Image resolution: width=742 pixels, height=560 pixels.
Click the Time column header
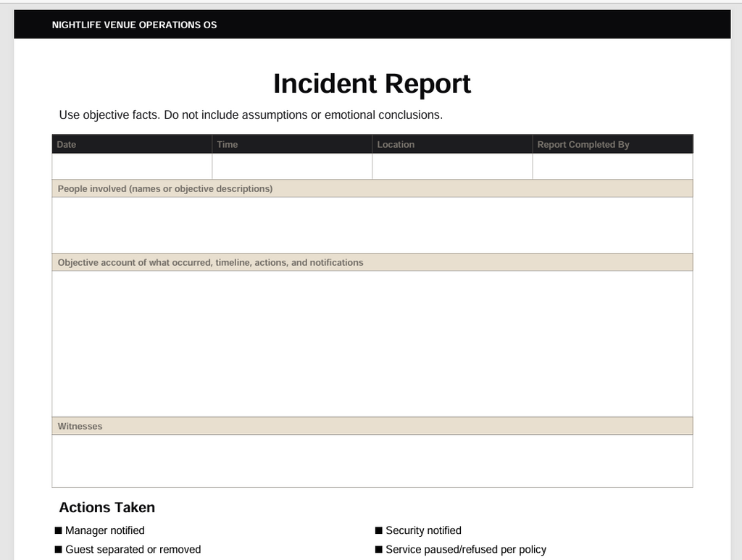(292, 144)
